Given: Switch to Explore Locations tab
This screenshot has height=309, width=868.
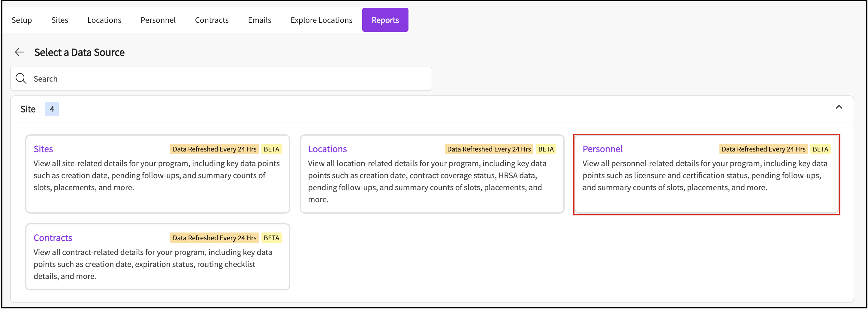Looking at the screenshot, I should [321, 20].
